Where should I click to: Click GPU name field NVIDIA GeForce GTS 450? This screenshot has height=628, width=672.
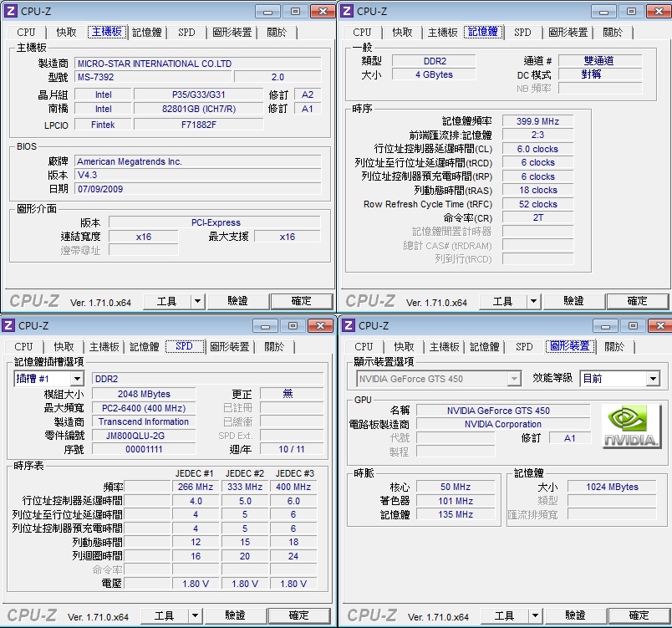coord(503,411)
